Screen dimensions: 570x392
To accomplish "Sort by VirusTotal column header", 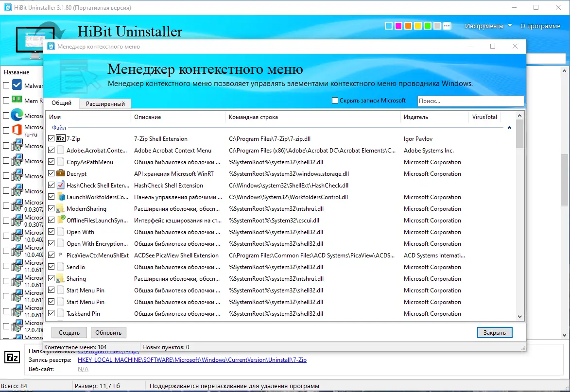I will 484,117.
